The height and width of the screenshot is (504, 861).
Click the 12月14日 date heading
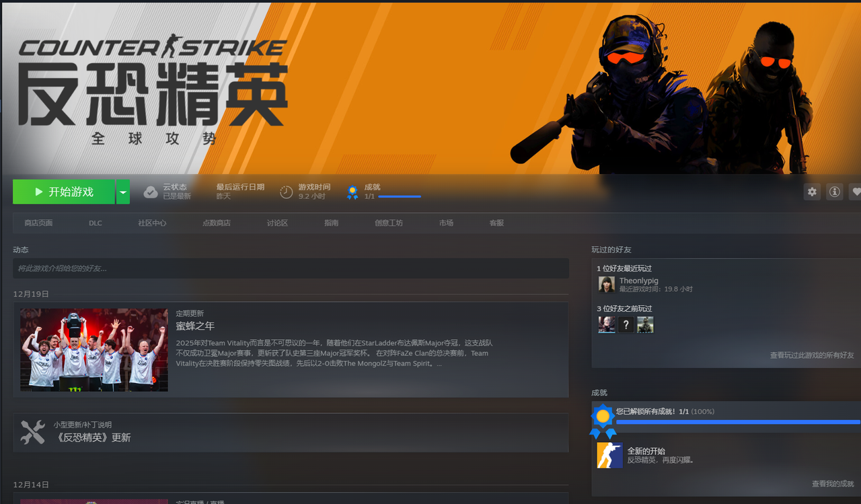(x=31, y=485)
